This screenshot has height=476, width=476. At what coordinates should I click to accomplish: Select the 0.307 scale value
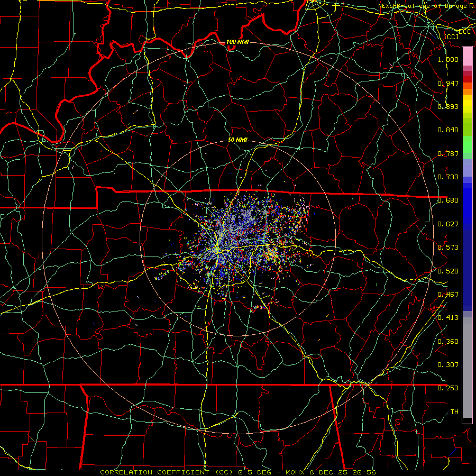[448, 364]
